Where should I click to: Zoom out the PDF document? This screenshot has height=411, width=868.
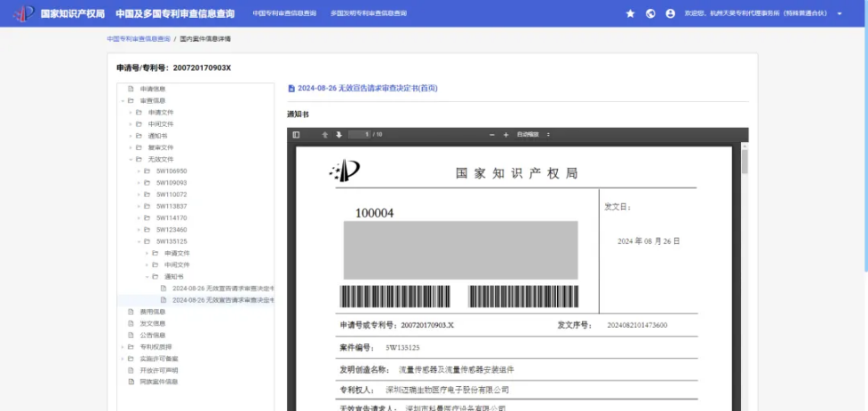[493, 135]
